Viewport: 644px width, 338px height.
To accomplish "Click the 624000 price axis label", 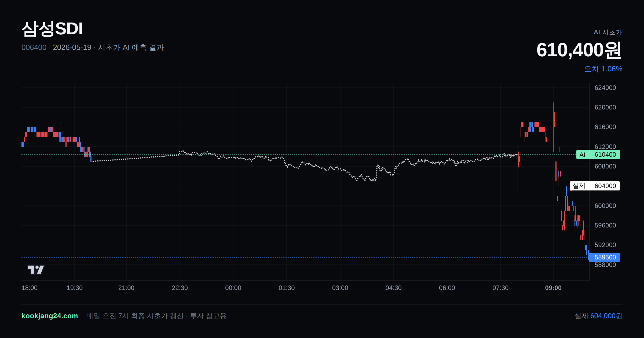I will point(605,88).
